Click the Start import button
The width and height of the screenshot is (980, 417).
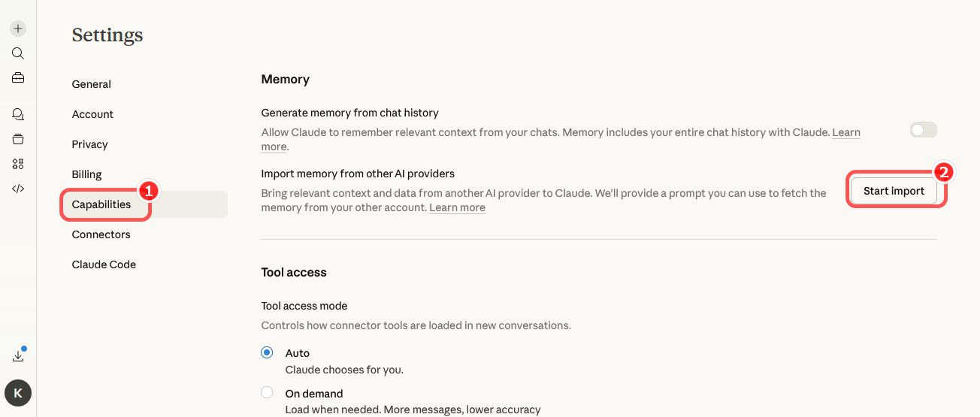tap(894, 191)
